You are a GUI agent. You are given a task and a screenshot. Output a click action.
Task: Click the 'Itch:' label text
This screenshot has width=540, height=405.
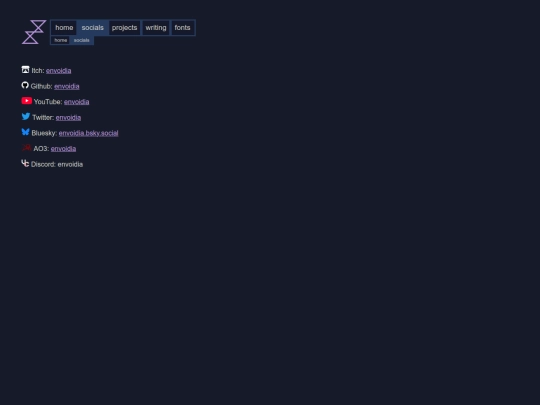[x=38, y=71]
